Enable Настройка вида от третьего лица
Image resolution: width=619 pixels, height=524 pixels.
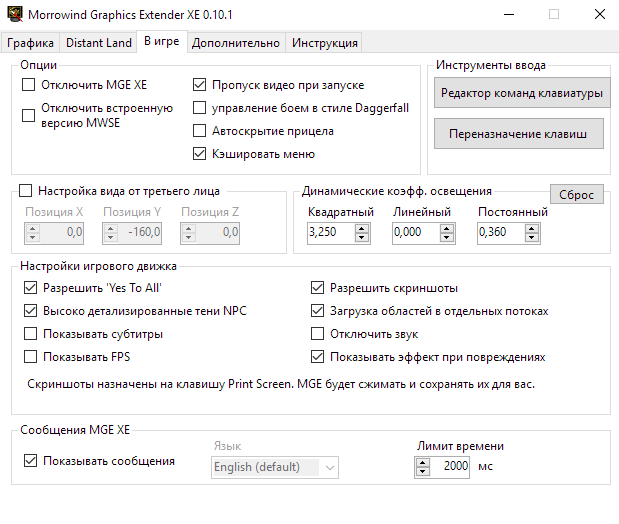click(x=26, y=191)
